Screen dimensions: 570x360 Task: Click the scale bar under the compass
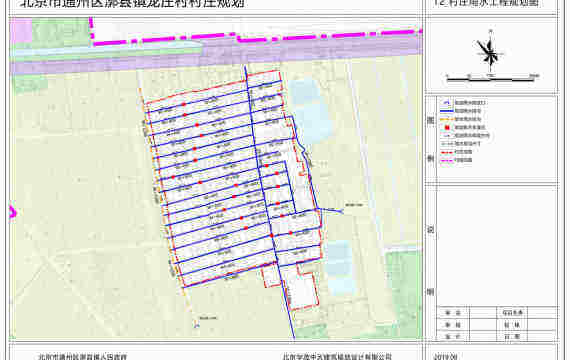pos(491,77)
